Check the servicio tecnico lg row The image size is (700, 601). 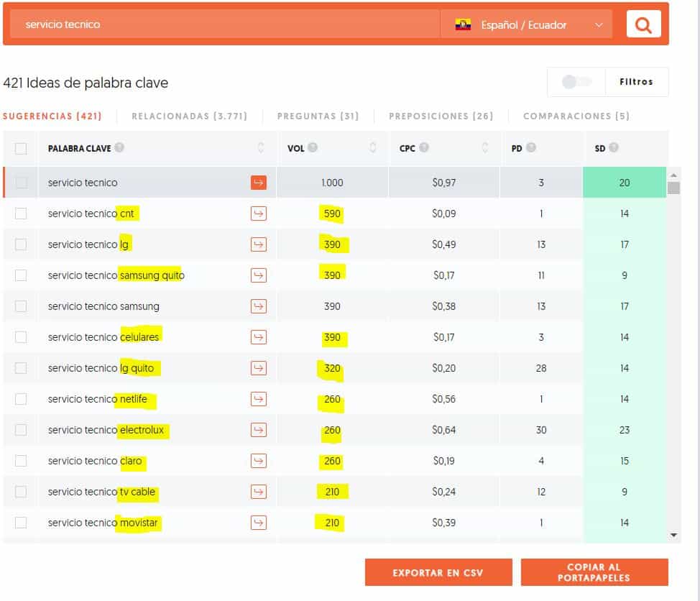tap(21, 244)
